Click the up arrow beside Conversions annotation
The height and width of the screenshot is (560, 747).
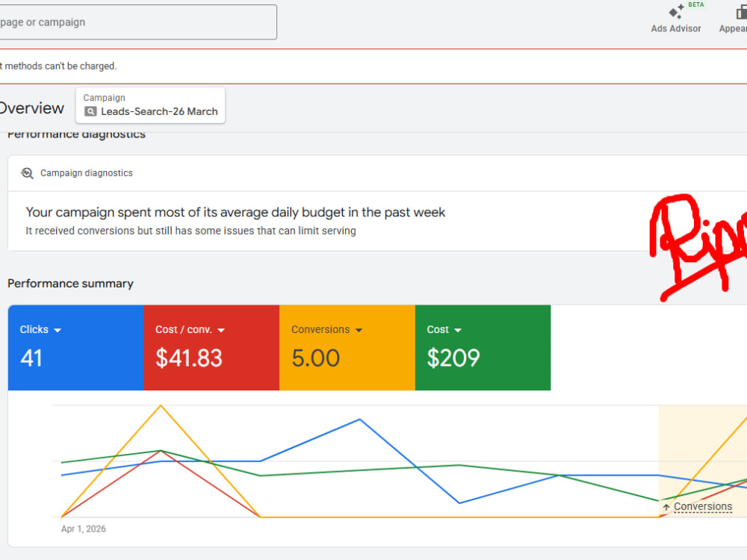(x=666, y=507)
